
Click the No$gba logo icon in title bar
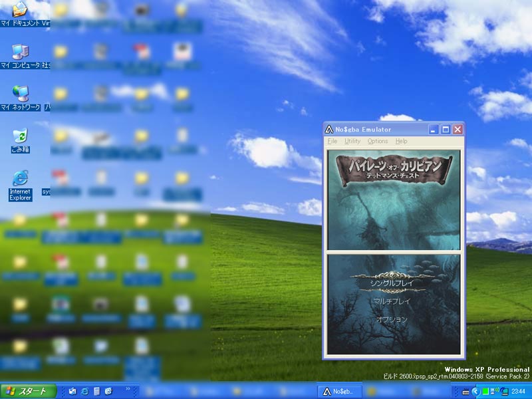coord(329,129)
